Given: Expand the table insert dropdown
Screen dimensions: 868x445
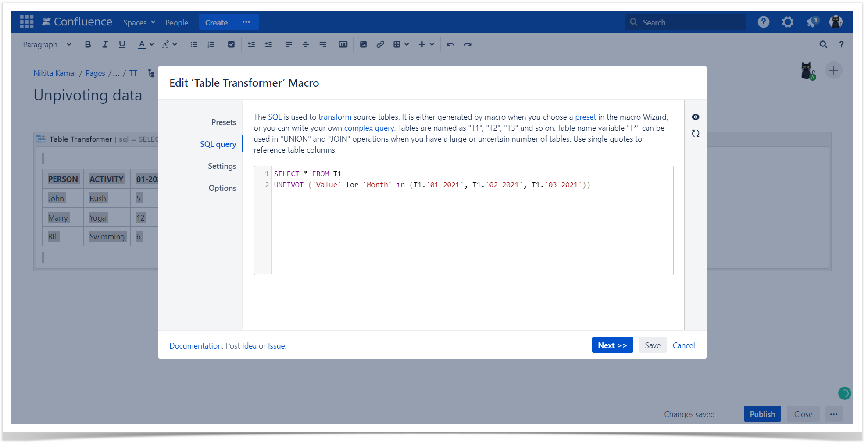Looking at the screenshot, I should [x=401, y=44].
